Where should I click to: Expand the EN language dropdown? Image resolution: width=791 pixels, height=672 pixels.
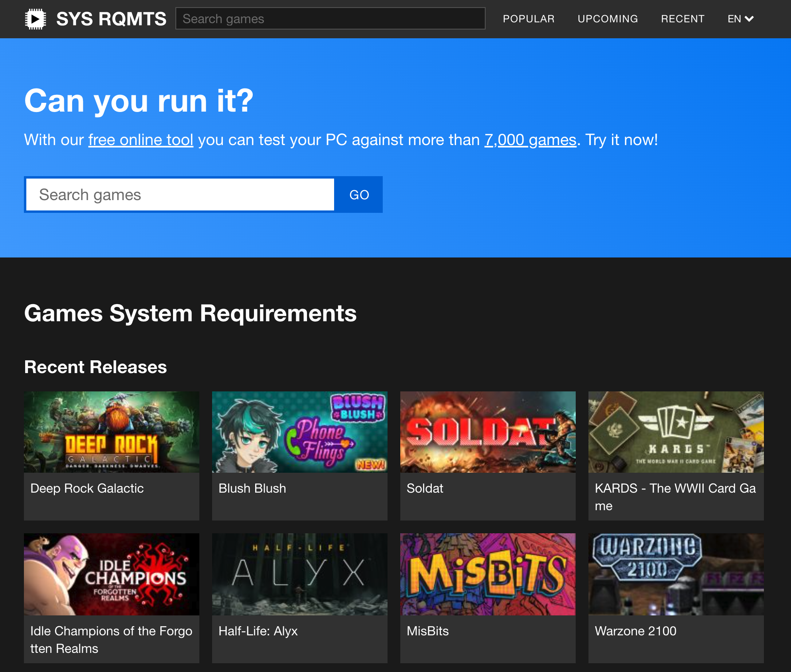[x=735, y=19]
